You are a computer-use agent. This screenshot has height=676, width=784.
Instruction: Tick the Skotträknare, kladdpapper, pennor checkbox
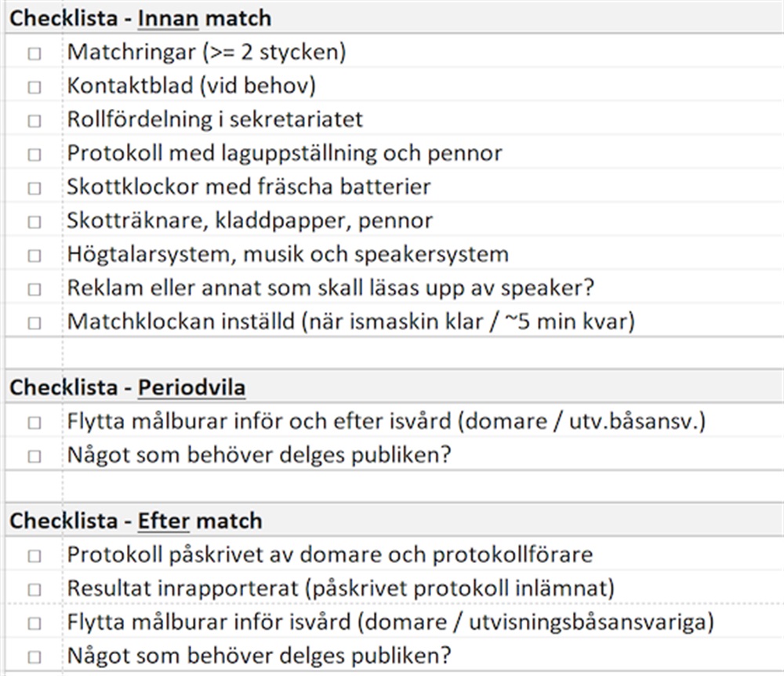click(x=34, y=221)
